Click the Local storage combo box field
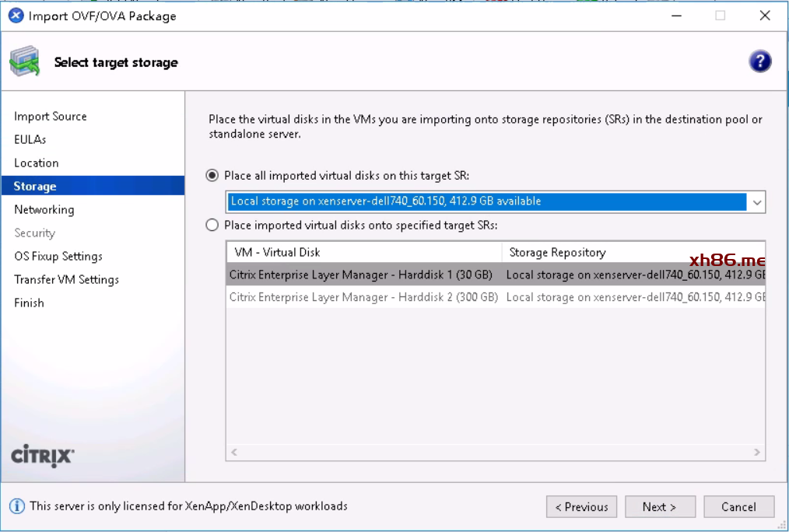Image resolution: width=789 pixels, height=532 pixels. pos(487,202)
